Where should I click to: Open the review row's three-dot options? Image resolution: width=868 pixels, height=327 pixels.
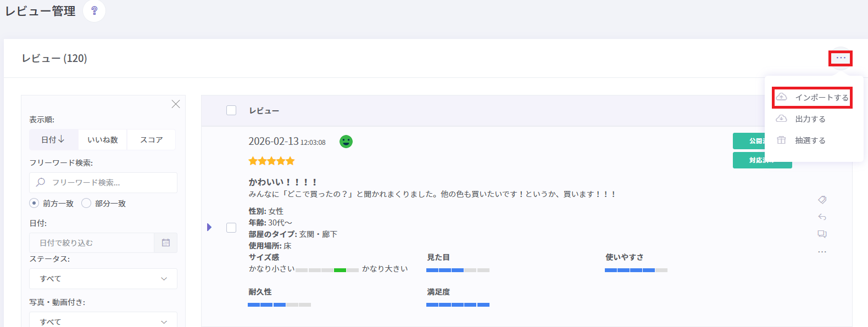(822, 252)
